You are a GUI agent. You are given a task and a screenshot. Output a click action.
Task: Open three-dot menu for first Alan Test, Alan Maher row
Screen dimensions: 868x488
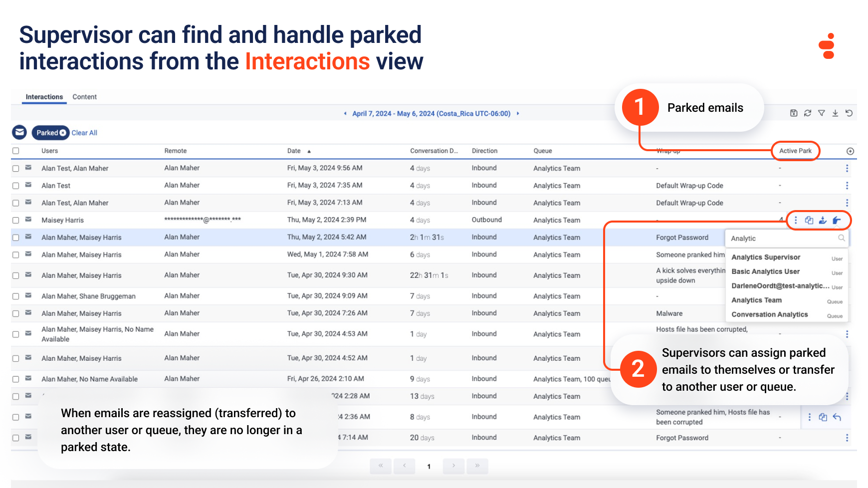847,169
